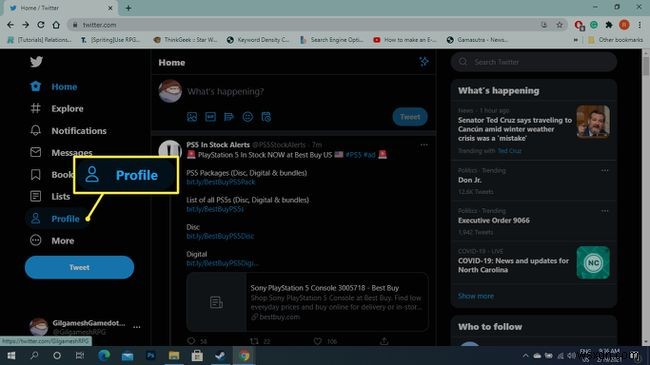Screen dimensions: 650x365
Task: Open the Keyword Density C... bookmark
Action: coord(258,40)
